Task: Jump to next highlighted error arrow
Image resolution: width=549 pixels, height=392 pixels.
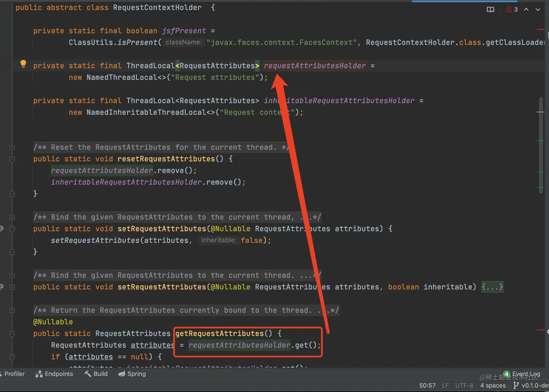Action: coord(538,9)
